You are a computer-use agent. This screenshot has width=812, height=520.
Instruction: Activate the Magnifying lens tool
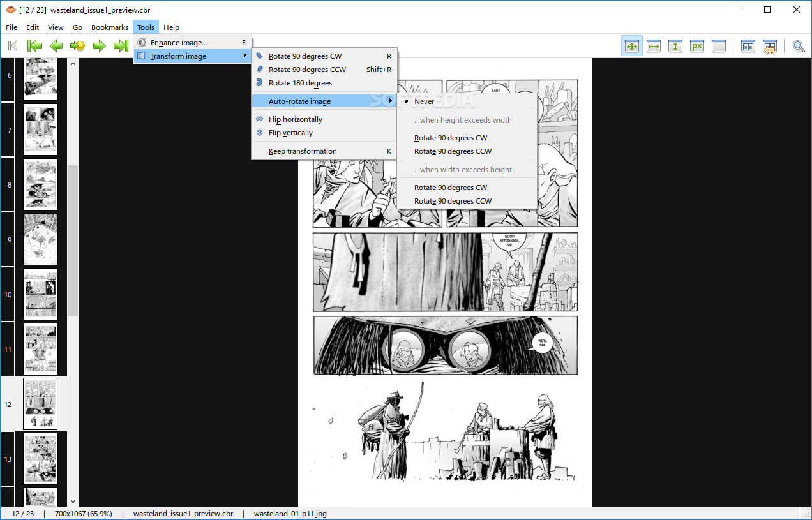[799, 46]
